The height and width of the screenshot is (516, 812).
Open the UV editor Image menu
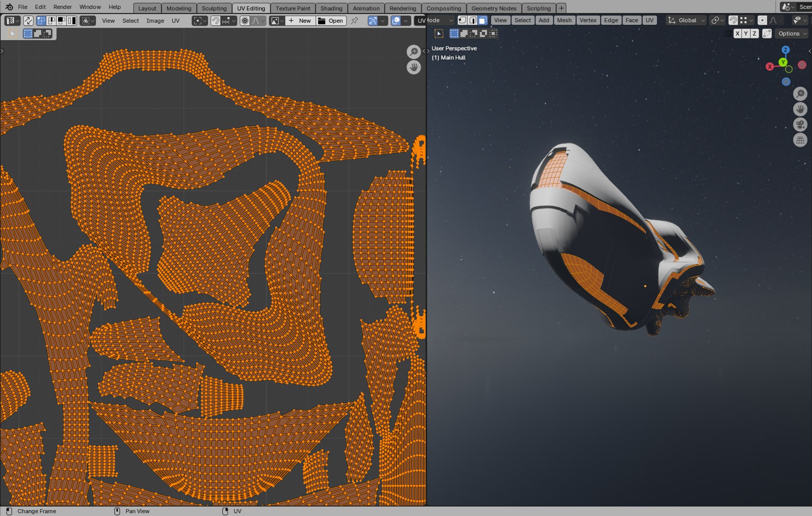click(155, 21)
